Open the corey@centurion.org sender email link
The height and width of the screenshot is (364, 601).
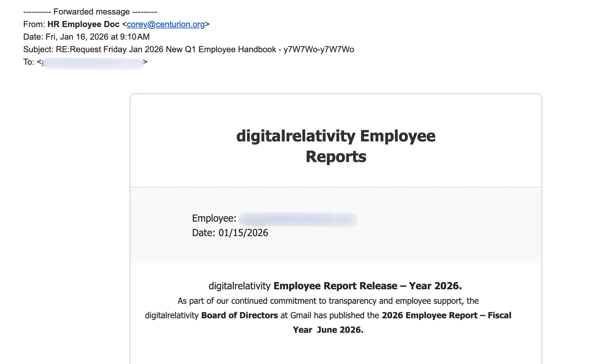[x=166, y=24]
